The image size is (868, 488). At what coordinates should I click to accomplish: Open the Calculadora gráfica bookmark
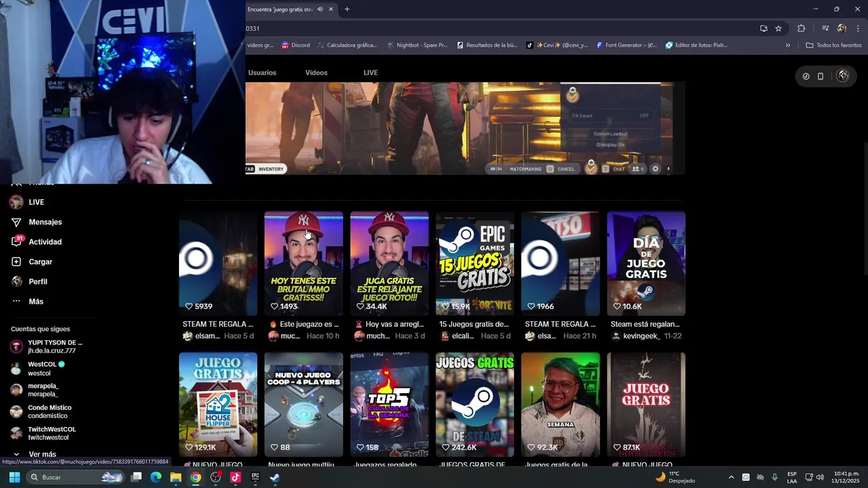[x=347, y=45]
